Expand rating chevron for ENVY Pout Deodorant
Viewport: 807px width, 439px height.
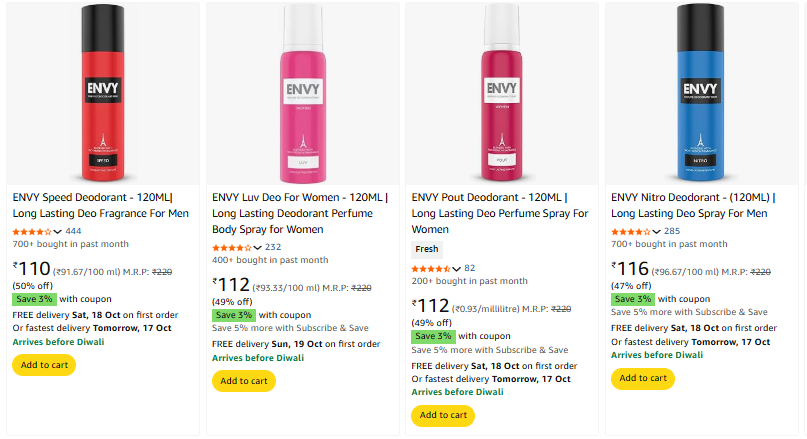(457, 269)
